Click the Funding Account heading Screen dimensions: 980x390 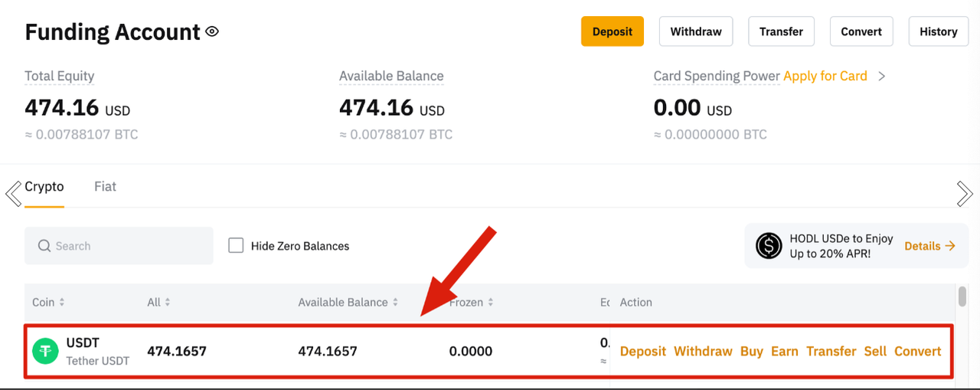coord(113,32)
